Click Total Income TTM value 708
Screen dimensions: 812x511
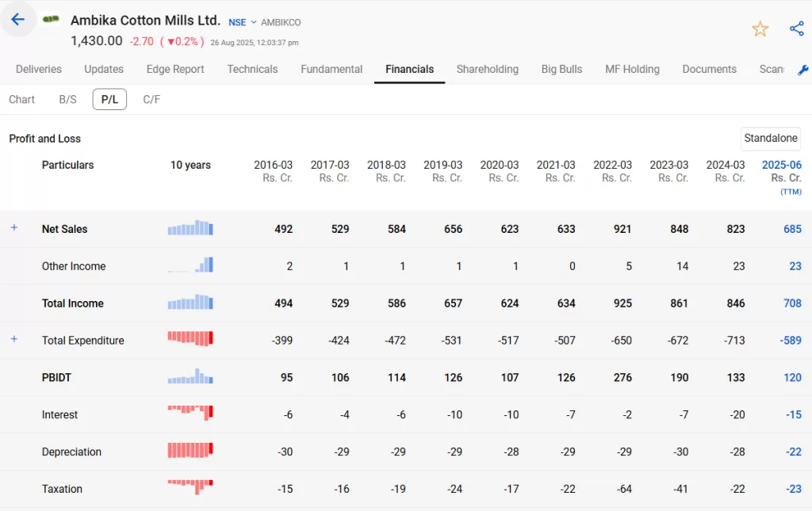click(x=792, y=303)
